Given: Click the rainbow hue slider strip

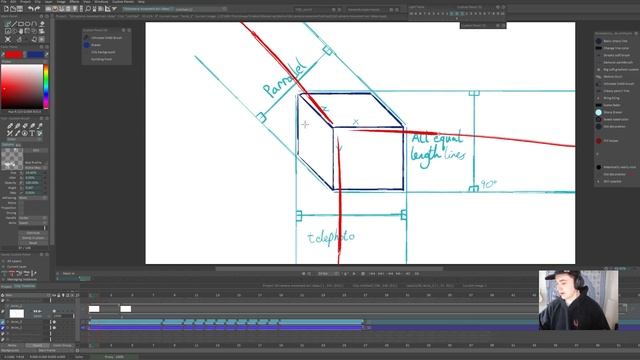Looking at the screenshot, I should 46,86.
